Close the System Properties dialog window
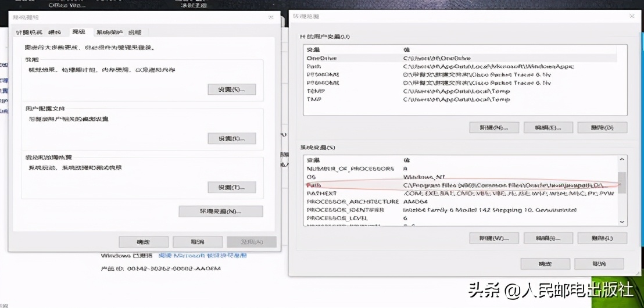644x308 pixels. [x=271, y=17]
